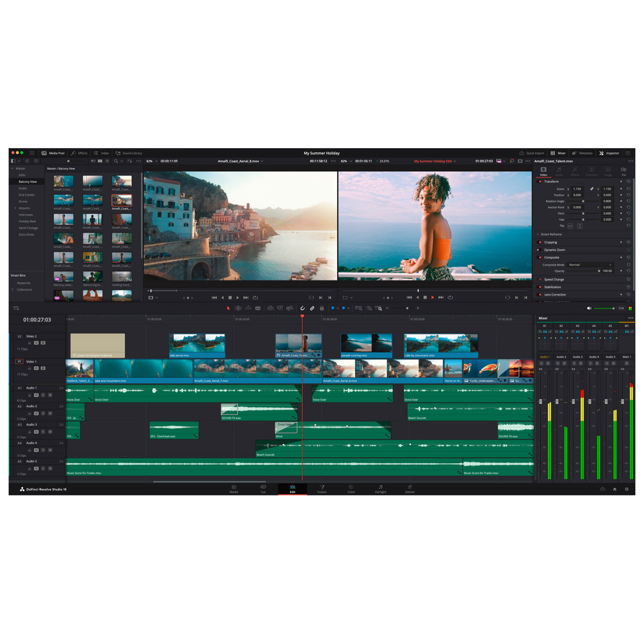The image size is (644, 644).
Task: Switch to the Fairlight page
Action: 380,488
